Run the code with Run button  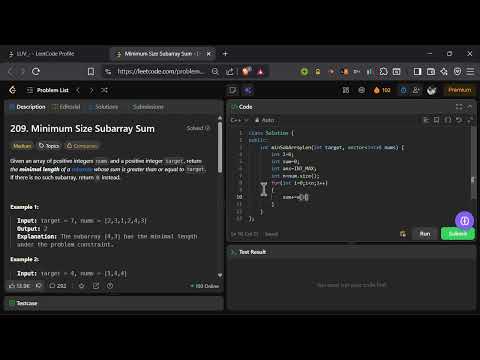(x=425, y=234)
